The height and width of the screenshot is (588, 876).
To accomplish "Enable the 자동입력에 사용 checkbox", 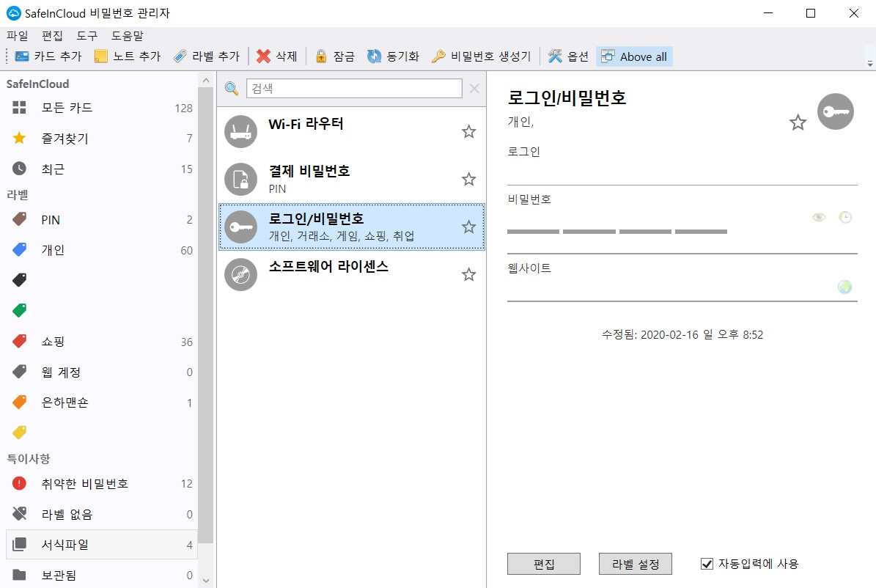I will pos(706,563).
